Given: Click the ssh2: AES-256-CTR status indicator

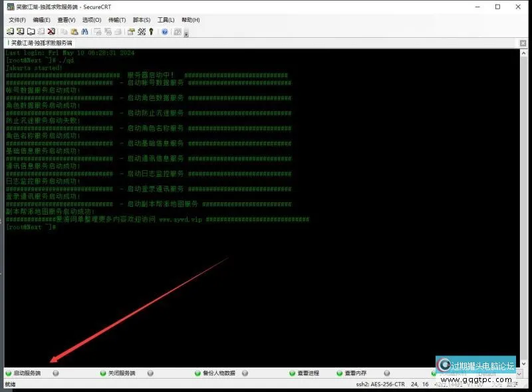Looking at the screenshot, I should [379, 383].
